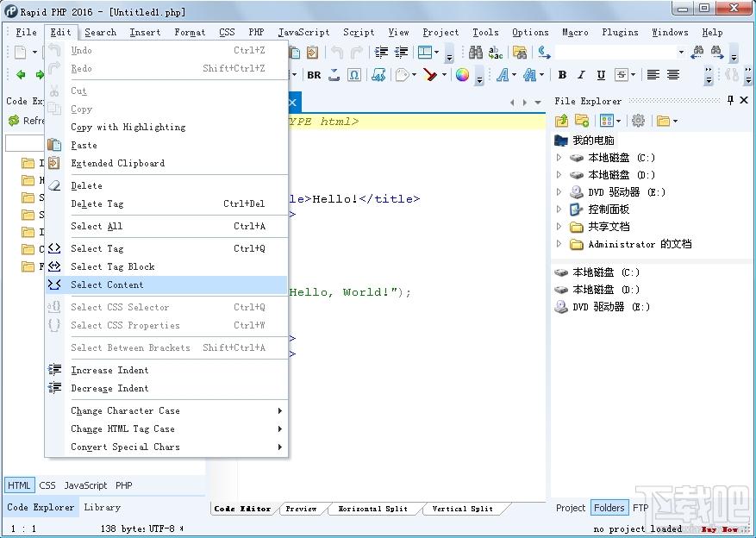
Task: Click the Find Previous binoculars icon
Action: (x=697, y=52)
